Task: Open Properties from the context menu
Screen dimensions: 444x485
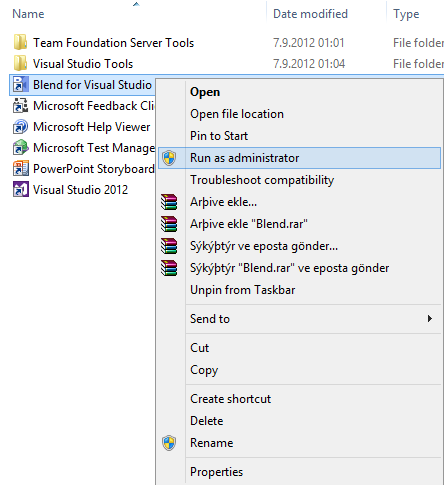Action: 217,472
